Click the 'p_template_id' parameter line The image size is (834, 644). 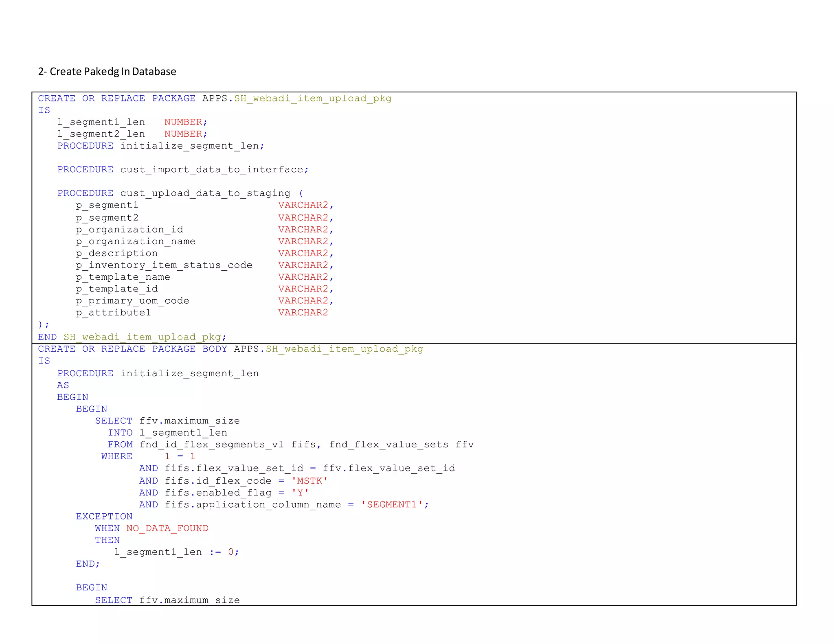tap(204, 289)
